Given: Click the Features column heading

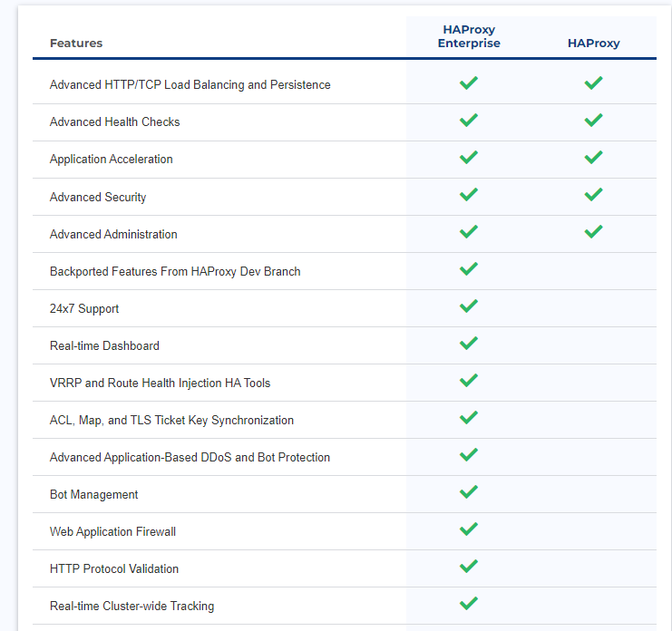Looking at the screenshot, I should coord(76,44).
